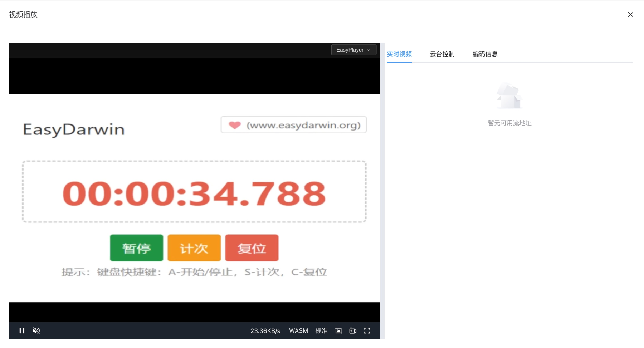Change the 标准 quality setting
644x348 pixels.
321,331
